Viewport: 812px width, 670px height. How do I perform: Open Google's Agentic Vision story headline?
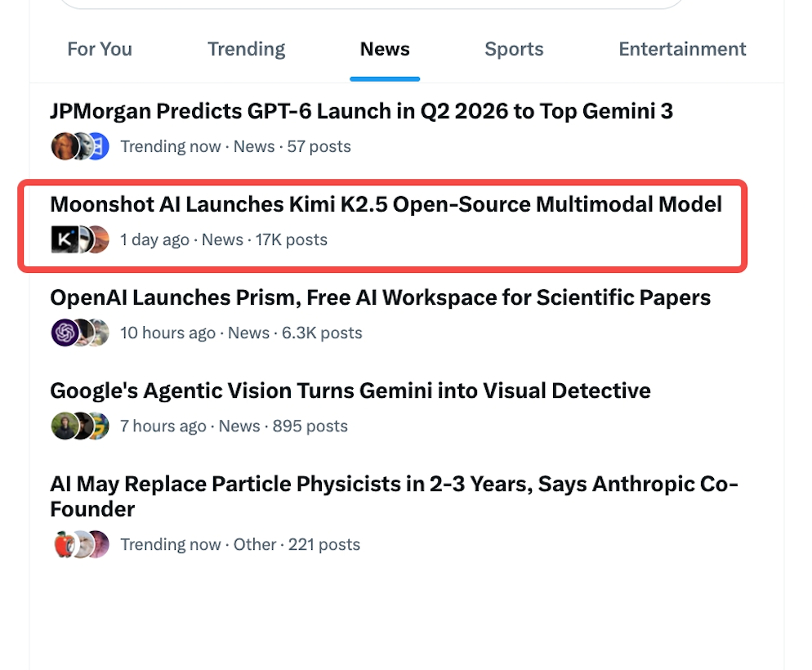point(350,390)
